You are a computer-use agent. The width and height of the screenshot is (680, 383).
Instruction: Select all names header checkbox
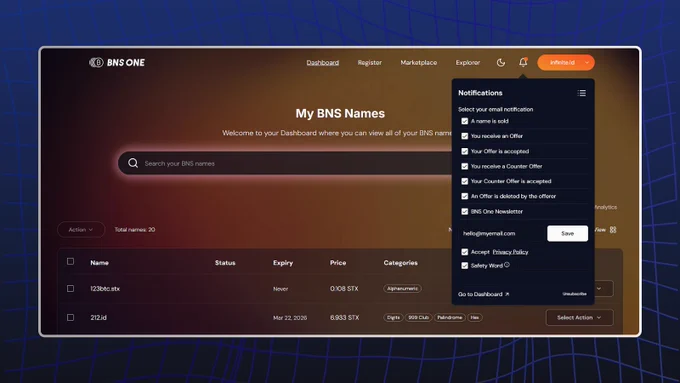70,262
